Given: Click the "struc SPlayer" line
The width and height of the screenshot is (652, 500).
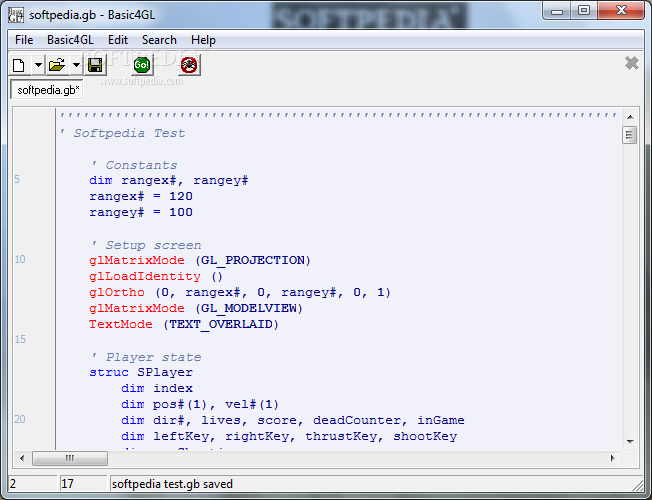Looking at the screenshot, I should (141, 372).
